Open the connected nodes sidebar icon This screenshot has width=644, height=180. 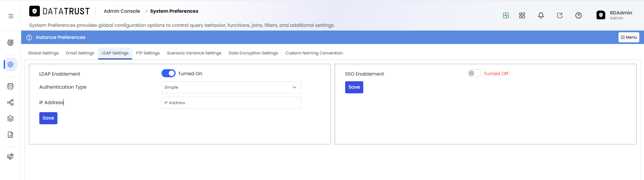[x=10, y=102]
